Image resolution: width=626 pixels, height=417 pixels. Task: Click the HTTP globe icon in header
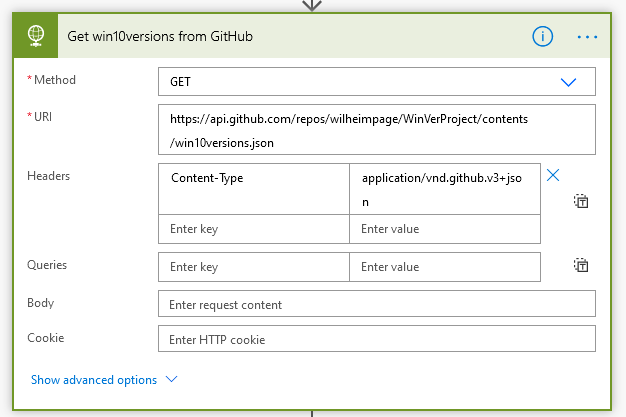[37, 36]
